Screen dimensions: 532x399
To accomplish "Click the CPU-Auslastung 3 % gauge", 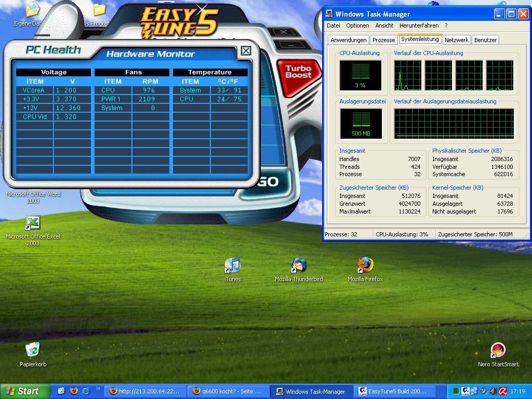I will [x=361, y=75].
